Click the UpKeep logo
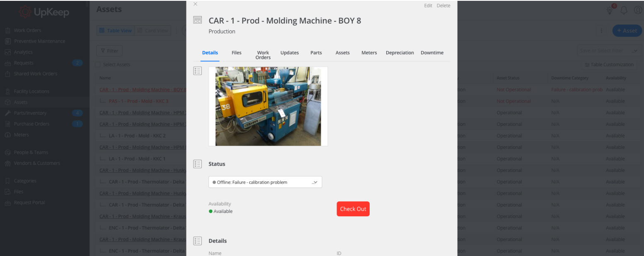Screen dimensions: 644x256 pyautogui.click(x=44, y=12)
